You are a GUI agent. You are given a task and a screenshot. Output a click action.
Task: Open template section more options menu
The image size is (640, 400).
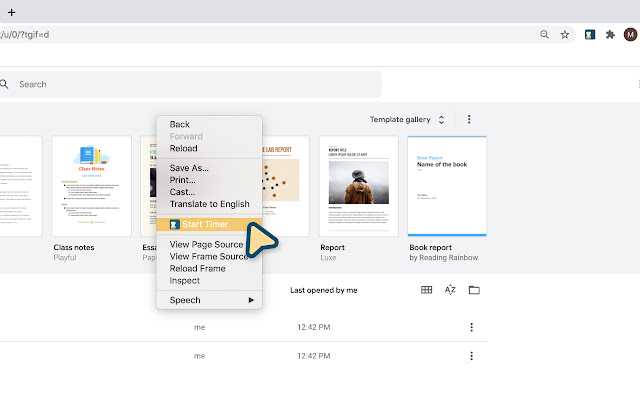(469, 119)
